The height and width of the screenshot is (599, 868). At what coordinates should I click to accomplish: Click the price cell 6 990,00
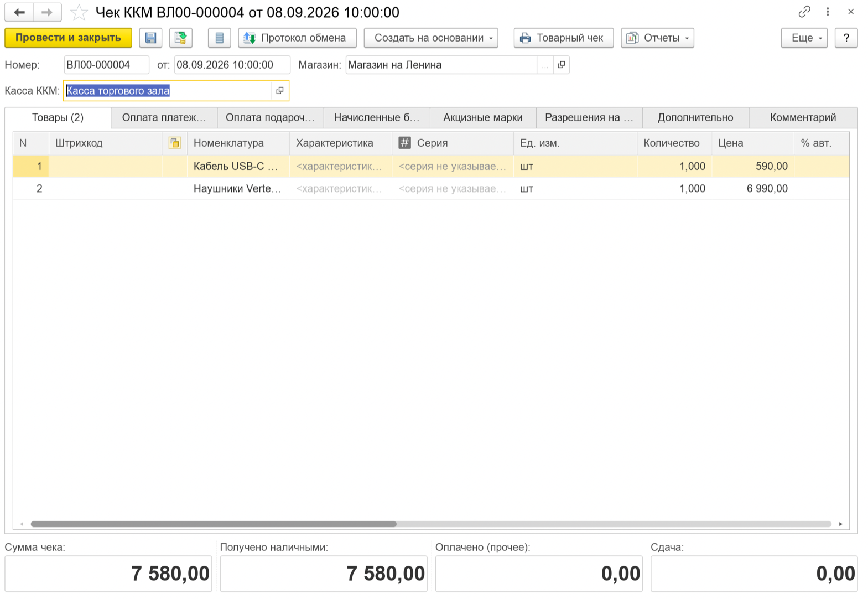point(753,189)
